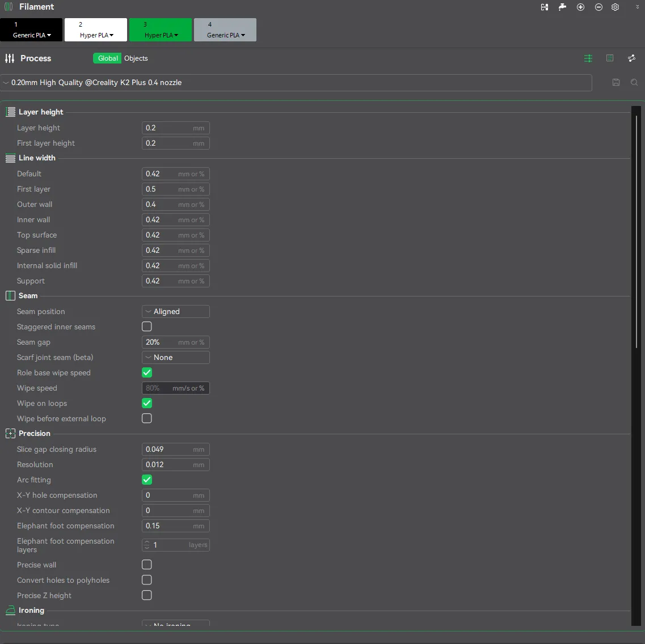Add a filament with the plus icon
Image resolution: width=645 pixels, height=644 pixels.
pyautogui.click(x=580, y=7)
